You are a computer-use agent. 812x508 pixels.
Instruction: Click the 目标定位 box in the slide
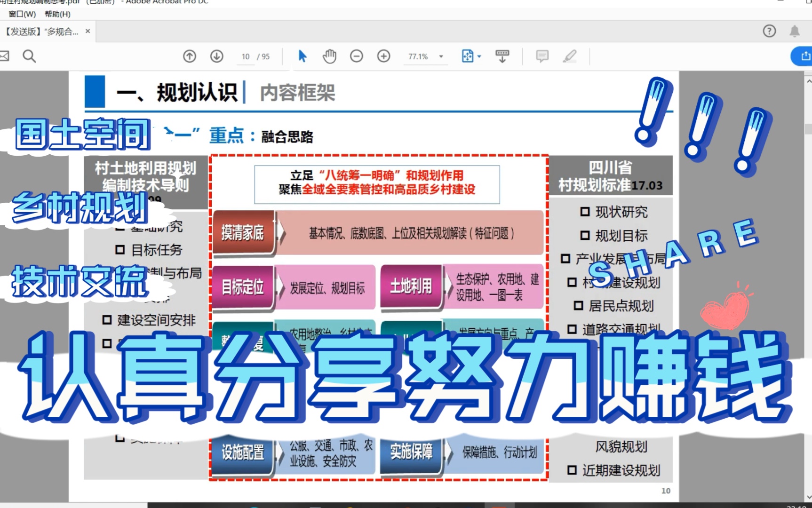243,287
